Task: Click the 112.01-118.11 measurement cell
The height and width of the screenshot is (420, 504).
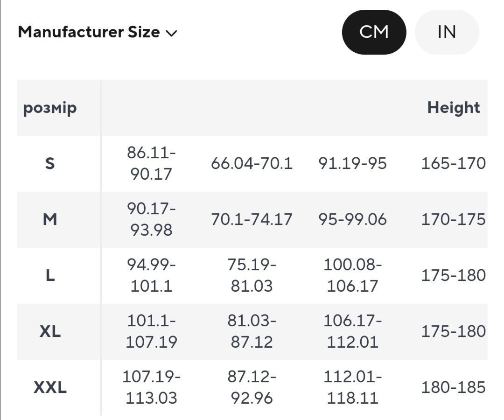Action: pos(353,387)
